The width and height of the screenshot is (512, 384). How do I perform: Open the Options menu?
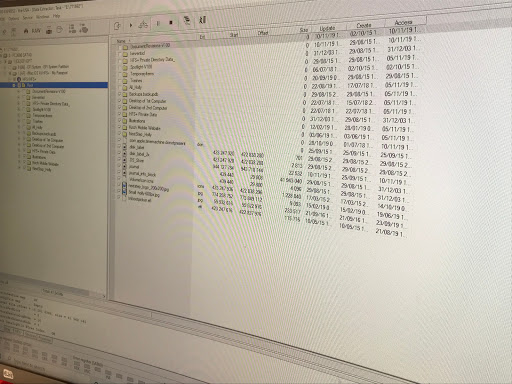tap(14, 18)
